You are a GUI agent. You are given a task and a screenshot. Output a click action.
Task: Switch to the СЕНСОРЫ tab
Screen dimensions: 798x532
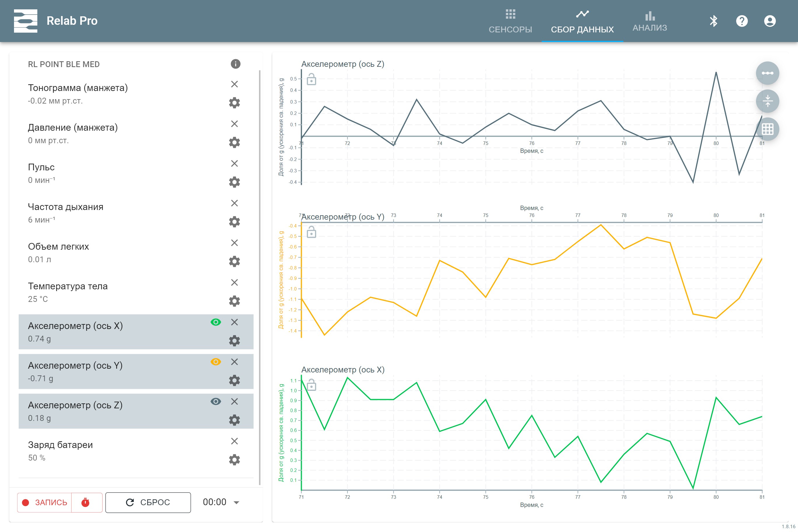[x=510, y=21]
